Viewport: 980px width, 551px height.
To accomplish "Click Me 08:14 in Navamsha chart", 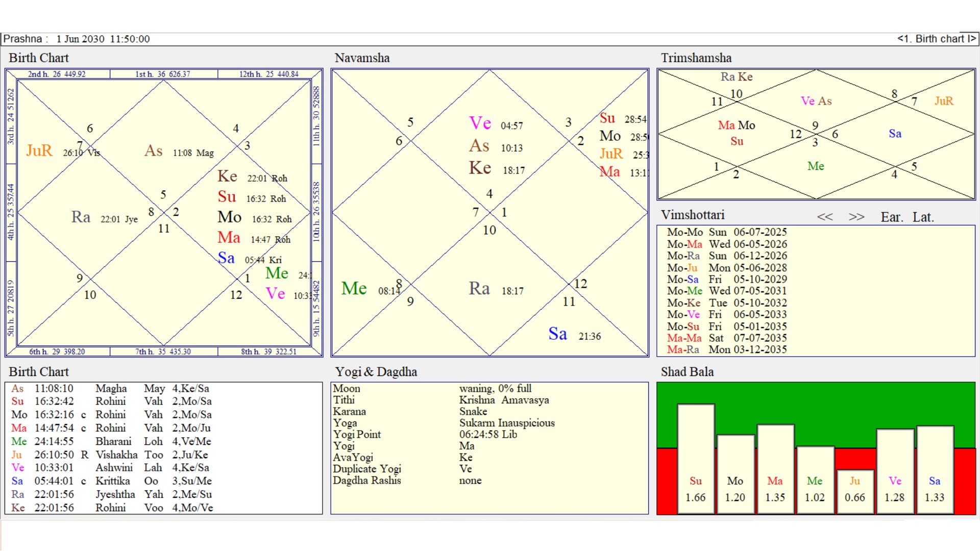I will point(371,289).
